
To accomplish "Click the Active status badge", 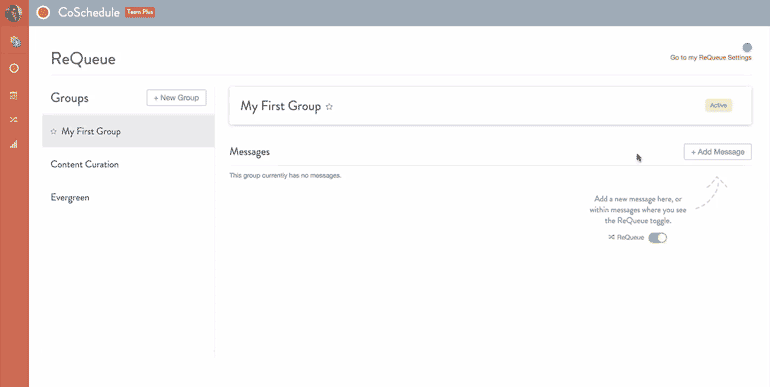I will (718, 106).
